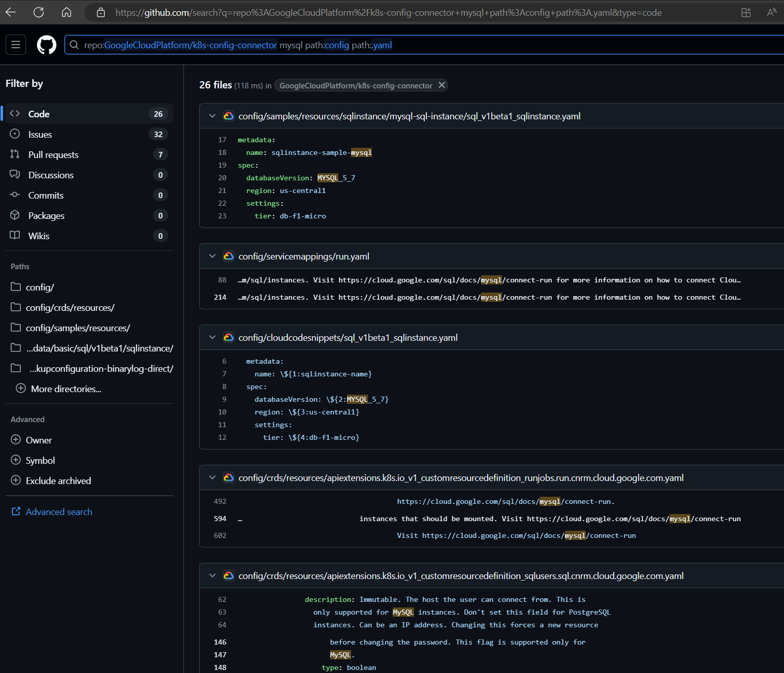Collapse the mysql-sql-instance sqlinstance.yaml result
This screenshot has width=784, height=673.
212,116
